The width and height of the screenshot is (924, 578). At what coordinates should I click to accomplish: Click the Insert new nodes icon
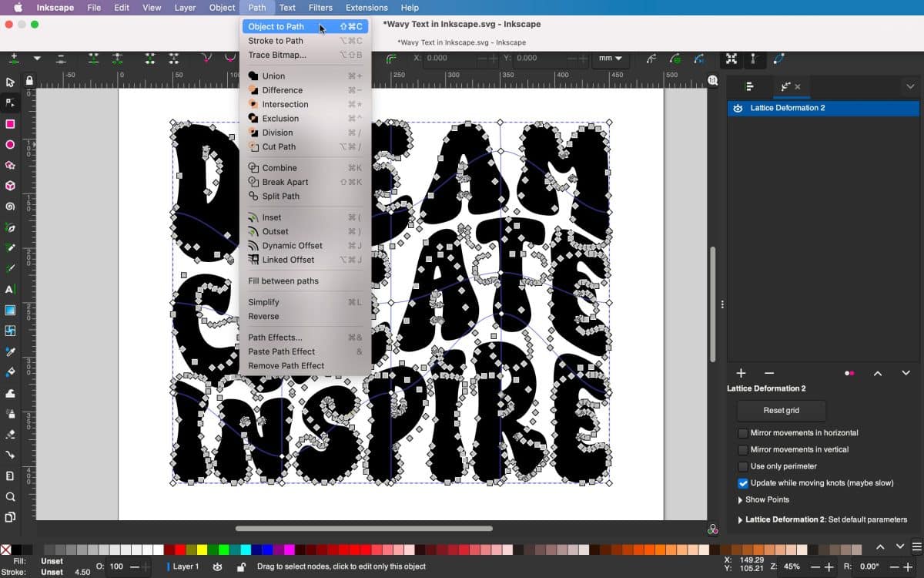pyautogui.click(x=14, y=59)
